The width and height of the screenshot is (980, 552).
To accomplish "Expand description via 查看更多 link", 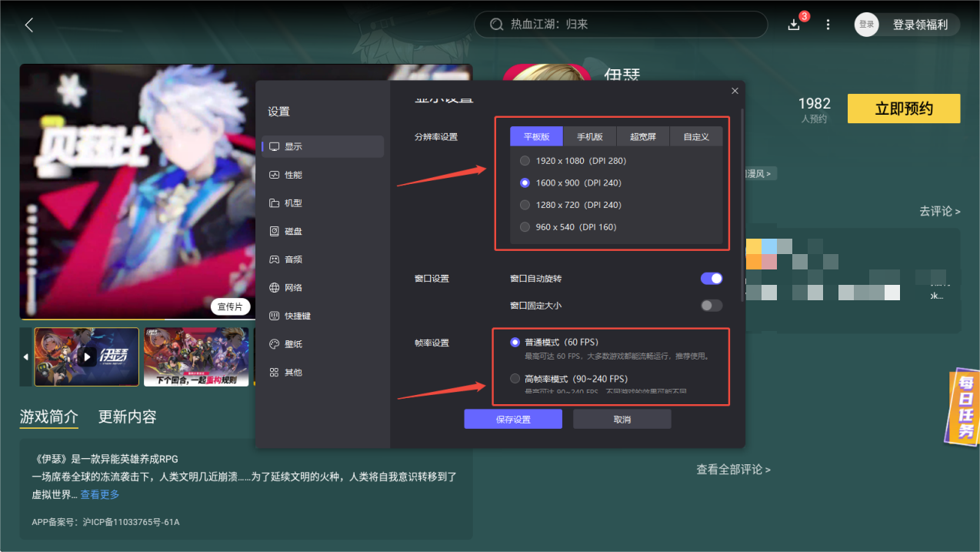I will 100,494.
